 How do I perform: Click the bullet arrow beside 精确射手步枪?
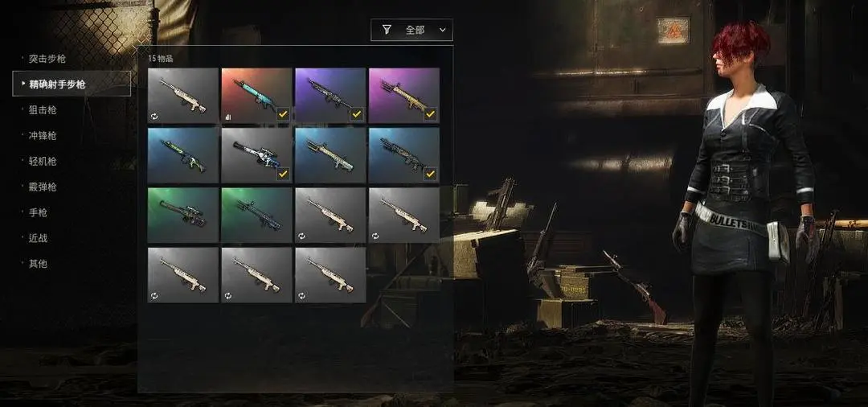click(23, 84)
